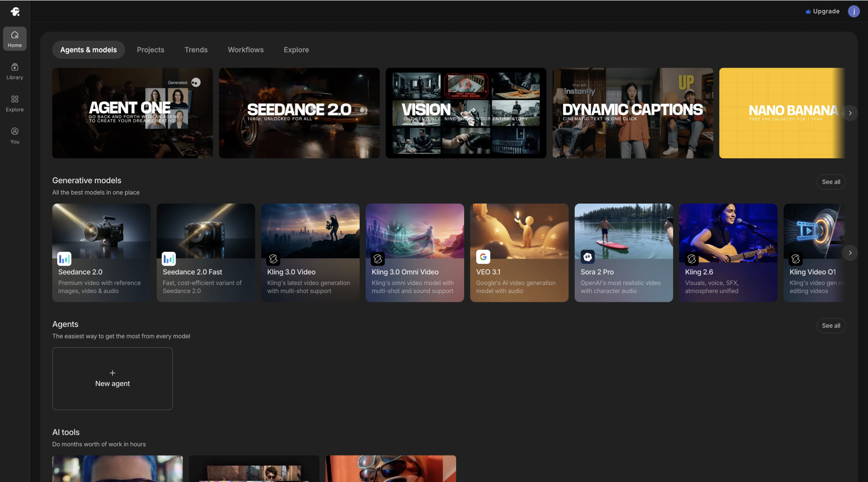868x482 pixels.
Task: Open the first AI tools thumbnail with blue hair
Action: point(117,468)
